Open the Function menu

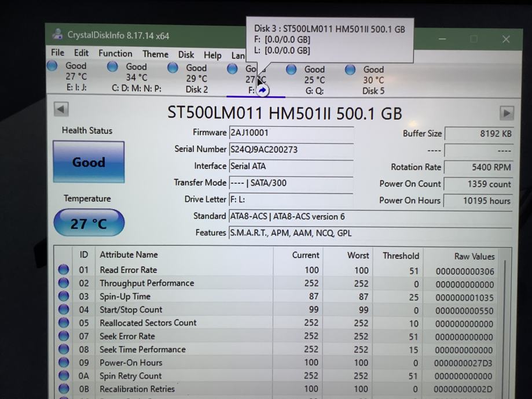pyautogui.click(x=115, y=53)
